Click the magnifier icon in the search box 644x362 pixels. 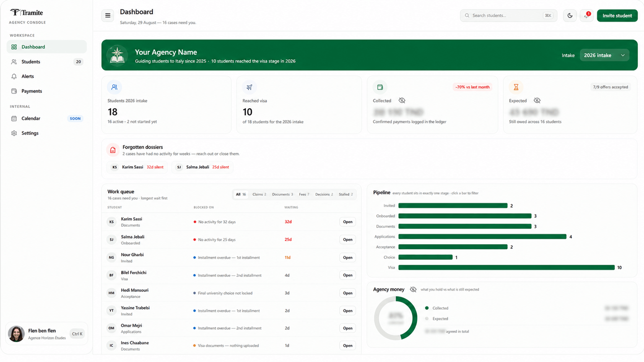[x=467, y=15]
